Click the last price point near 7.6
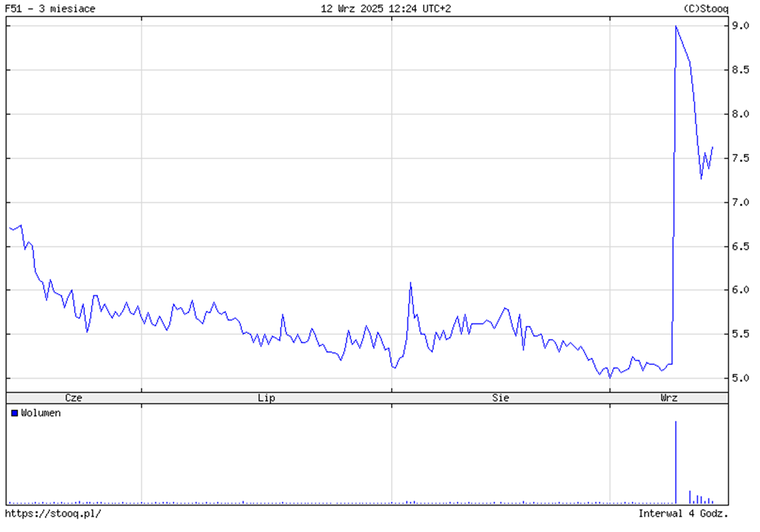Viewport: 760px width, 532px height. tap(712, 147)
